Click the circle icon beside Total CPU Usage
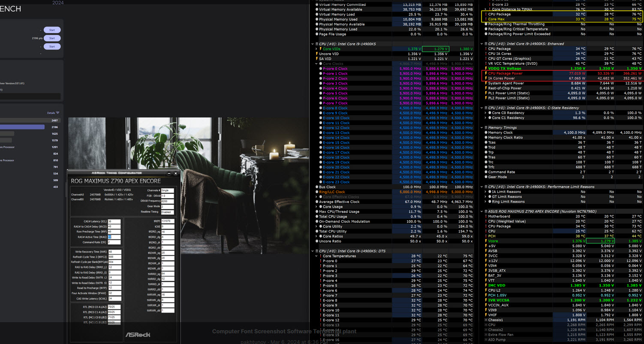This screenshot has width=644, height=344. [317, 217]
